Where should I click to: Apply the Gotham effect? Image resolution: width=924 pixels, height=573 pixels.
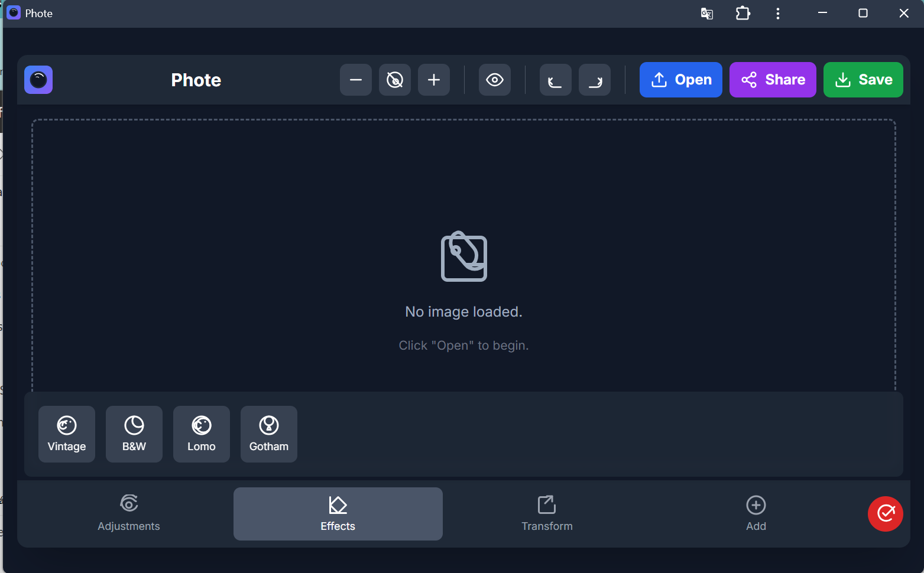(x=269, y=434)
